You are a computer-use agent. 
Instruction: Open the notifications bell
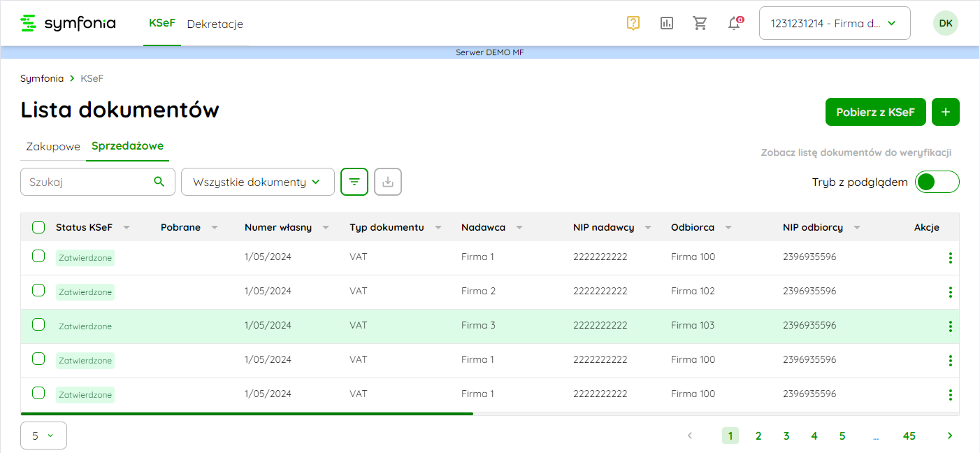click(x=734, y=23)
